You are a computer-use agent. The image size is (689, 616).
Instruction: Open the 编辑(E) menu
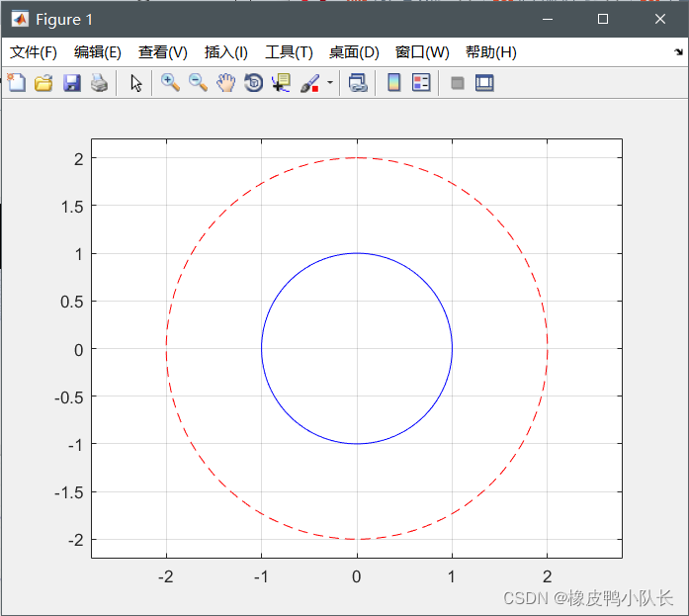98,52
